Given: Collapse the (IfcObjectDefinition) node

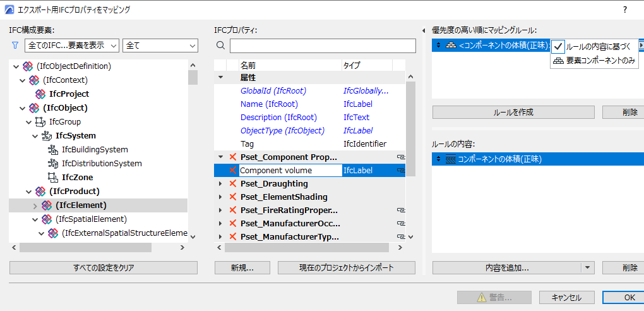Looking at the screenshot, I should (x=16, y=66).
